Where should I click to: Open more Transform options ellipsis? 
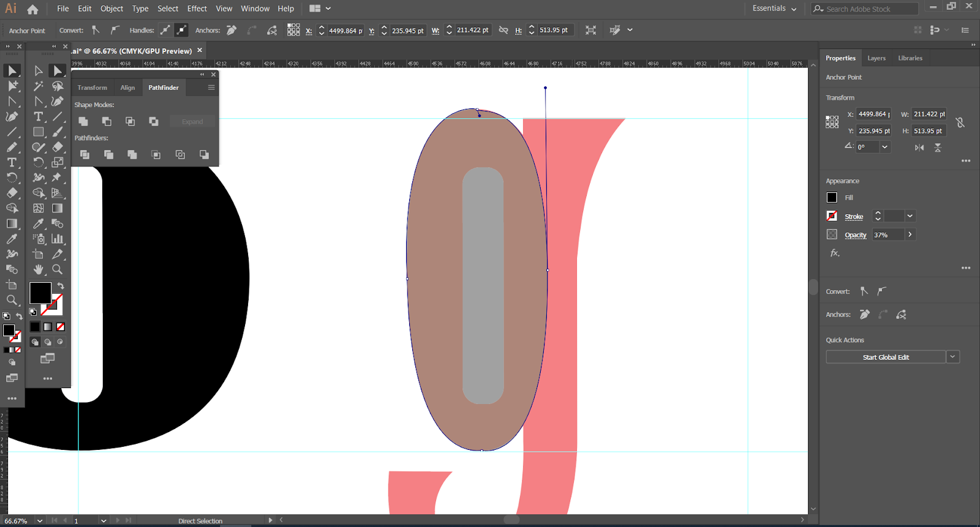point(966,161)
